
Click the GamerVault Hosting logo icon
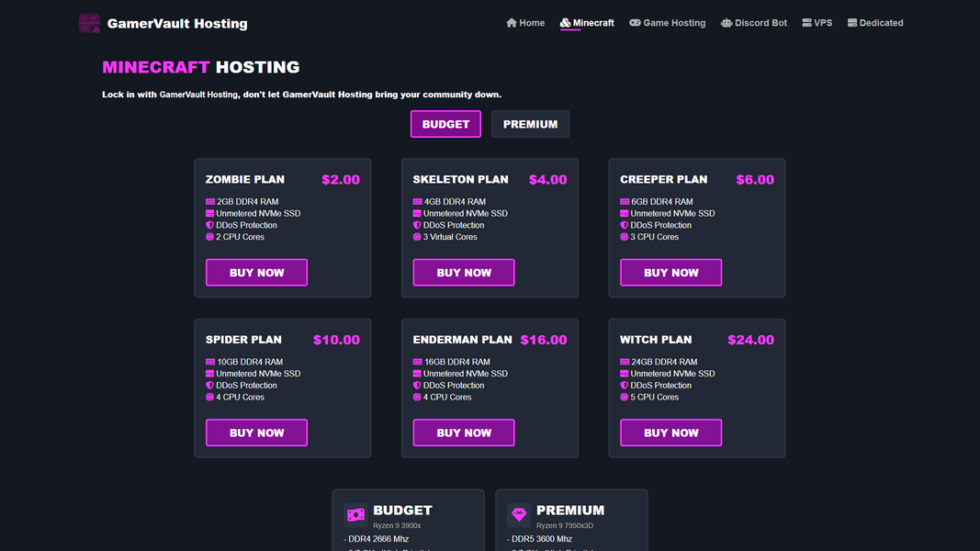coord(89,22)
